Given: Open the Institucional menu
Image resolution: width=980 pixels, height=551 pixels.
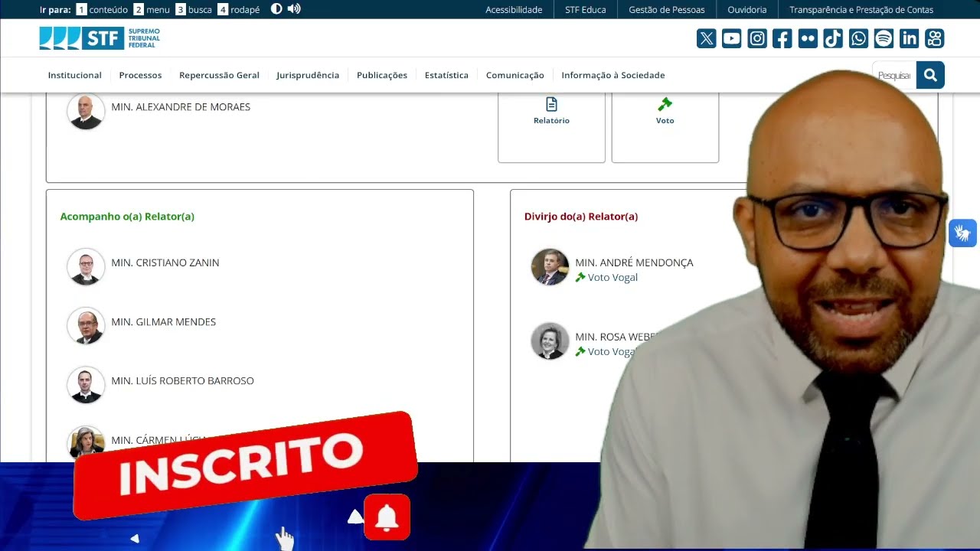Looking at the screenshot, I should [x=75, y=75].
